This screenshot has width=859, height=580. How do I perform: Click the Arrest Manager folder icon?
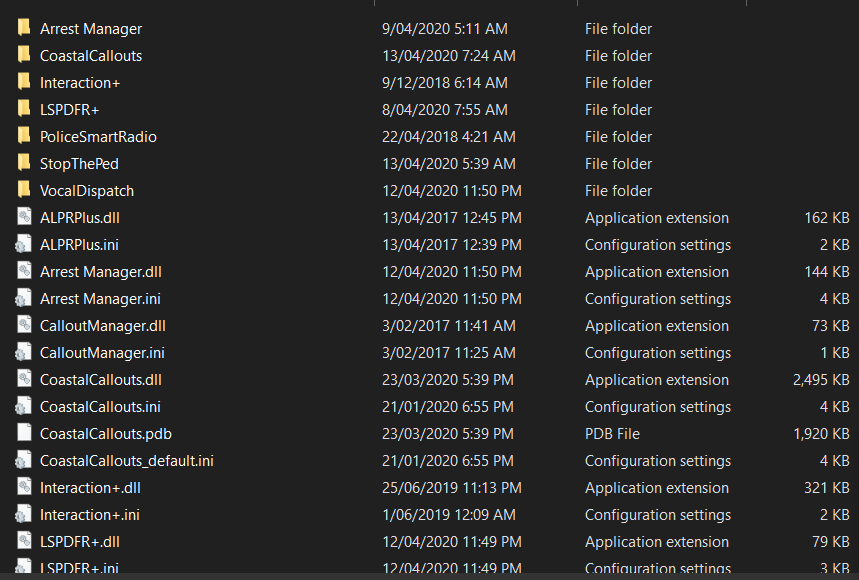coord(24,28)
